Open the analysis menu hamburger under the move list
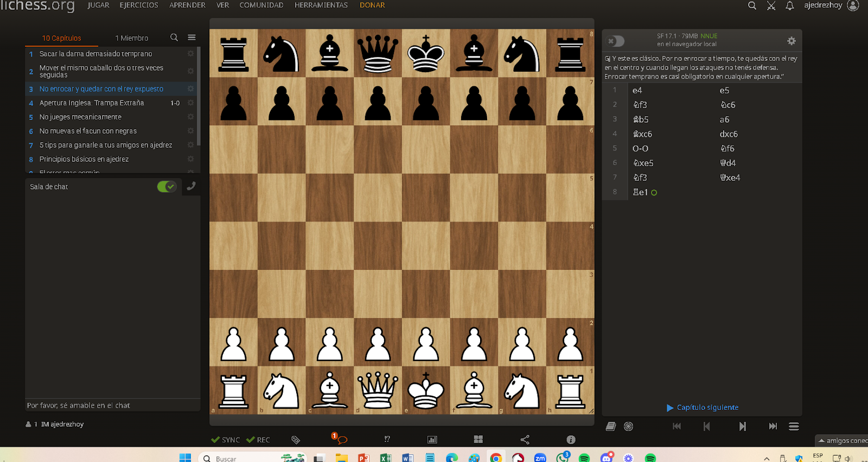This screenshot has width=868, height=462. click(x=794, y=426)
